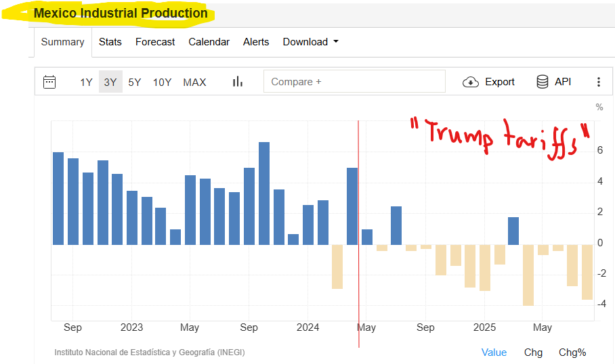Switch to the Stats tab

pyautogui.click(x=110, y=42)
